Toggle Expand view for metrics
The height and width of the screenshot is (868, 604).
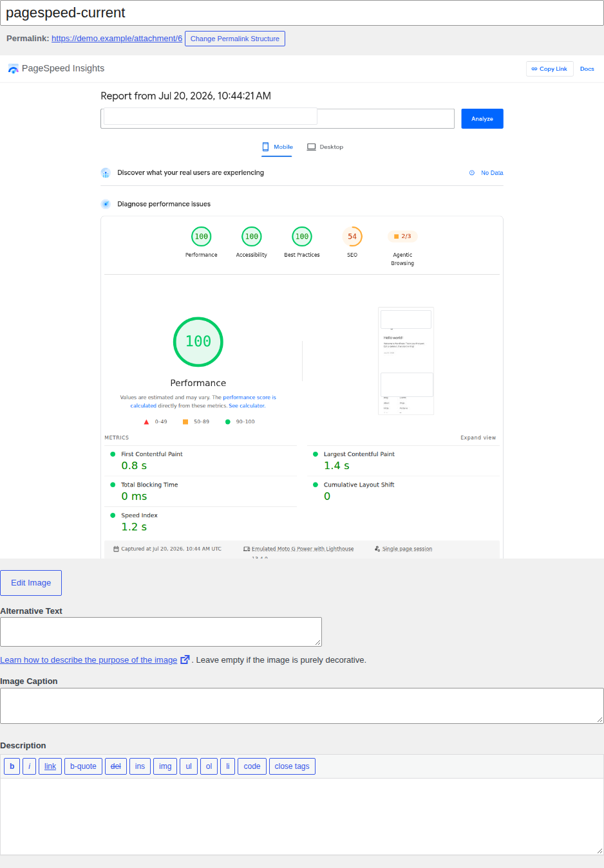click(x=478, y=438)
